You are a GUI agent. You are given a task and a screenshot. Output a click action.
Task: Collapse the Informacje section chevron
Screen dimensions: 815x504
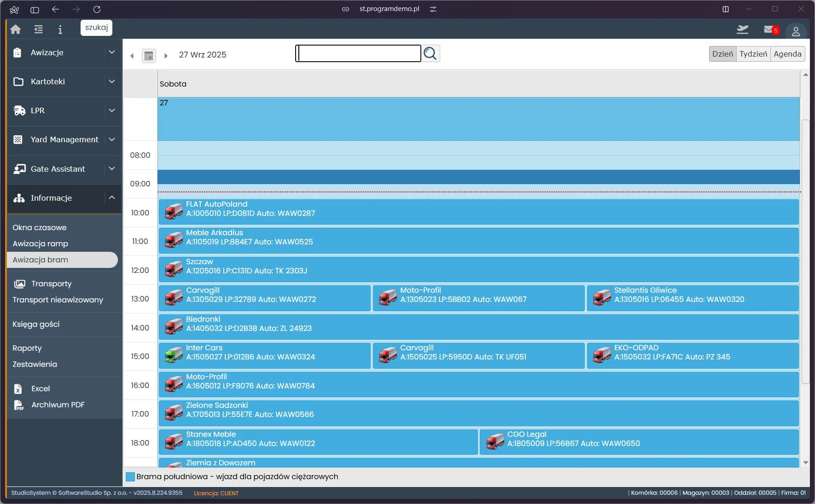(112, 197)
